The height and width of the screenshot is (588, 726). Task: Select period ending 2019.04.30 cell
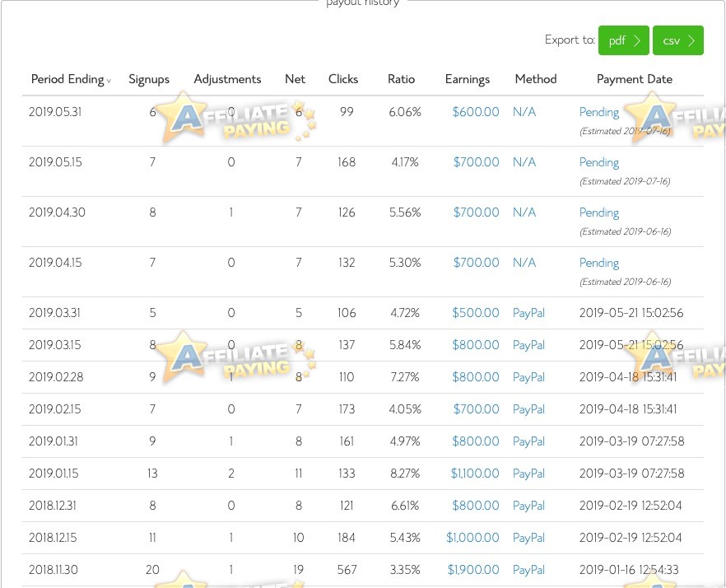click(57, 212)
